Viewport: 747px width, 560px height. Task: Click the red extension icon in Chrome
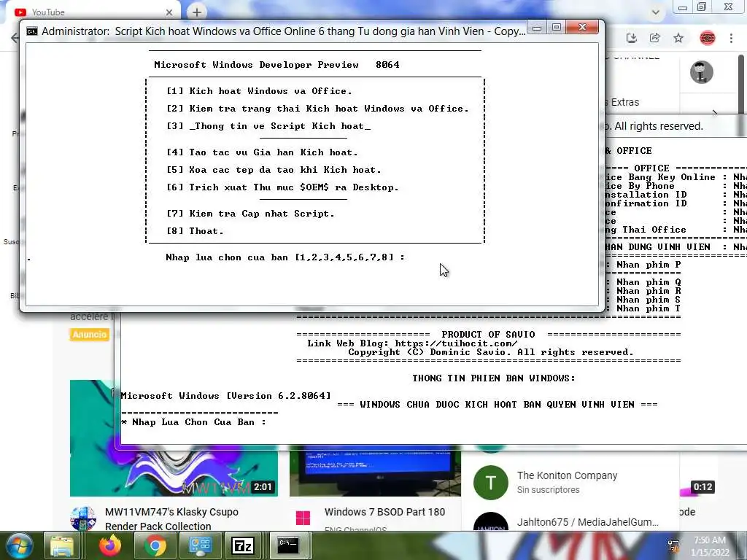tap(708, 38)
